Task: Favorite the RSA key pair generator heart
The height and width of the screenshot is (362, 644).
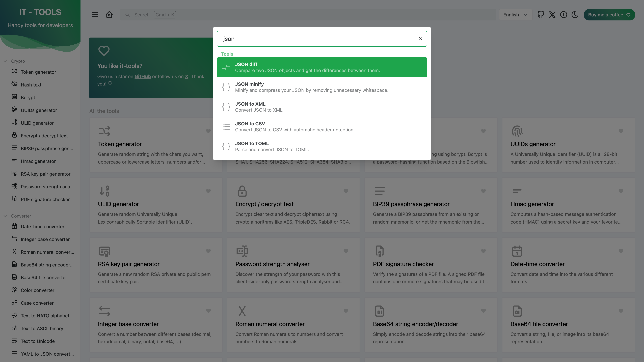Action: (x=208, y=251)
